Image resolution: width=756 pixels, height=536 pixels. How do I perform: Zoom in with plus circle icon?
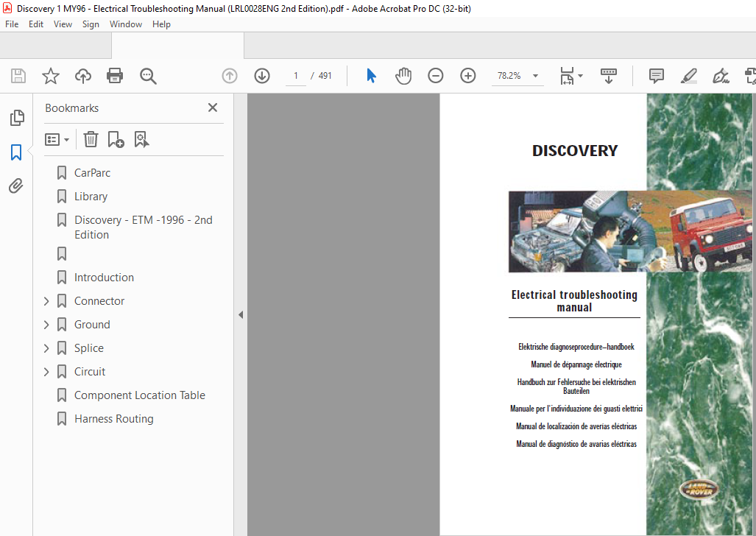(467, 76)
